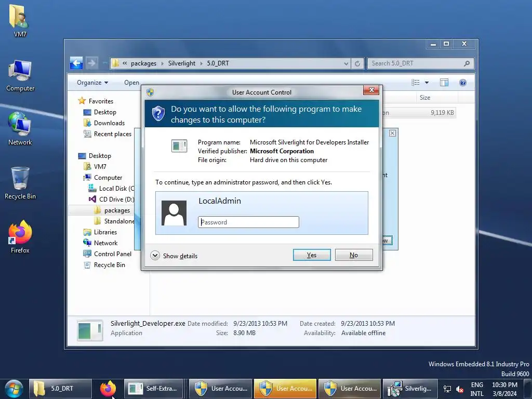Click the taskbar clock showing 10:30 PM
532x399 pixels.
(504, 389)
